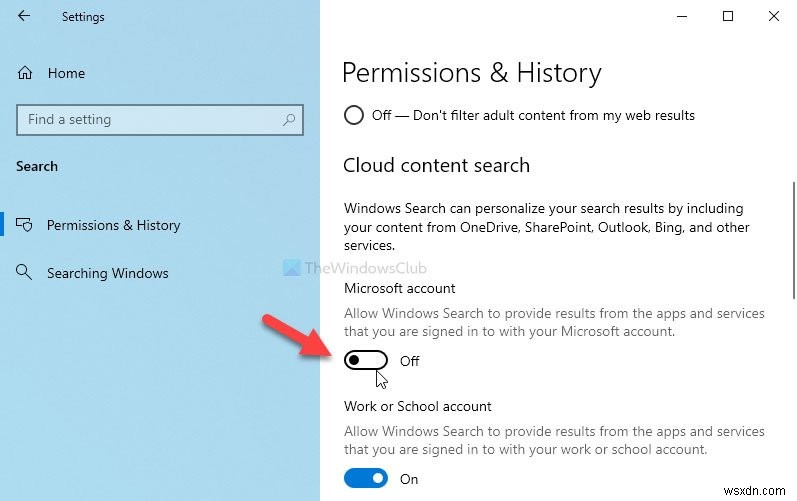Select Off — Don't filter adult content
This screenshot has height=501, width=797.
click(x=353, y=115)
